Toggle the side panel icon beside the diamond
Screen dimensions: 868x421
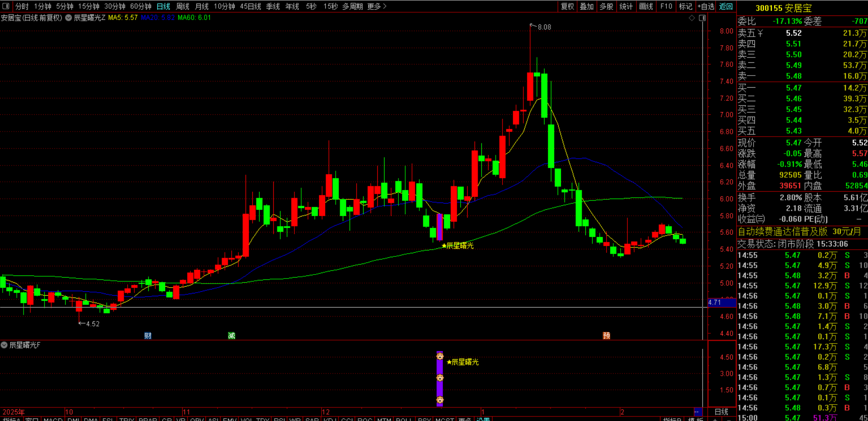[702, 18]
